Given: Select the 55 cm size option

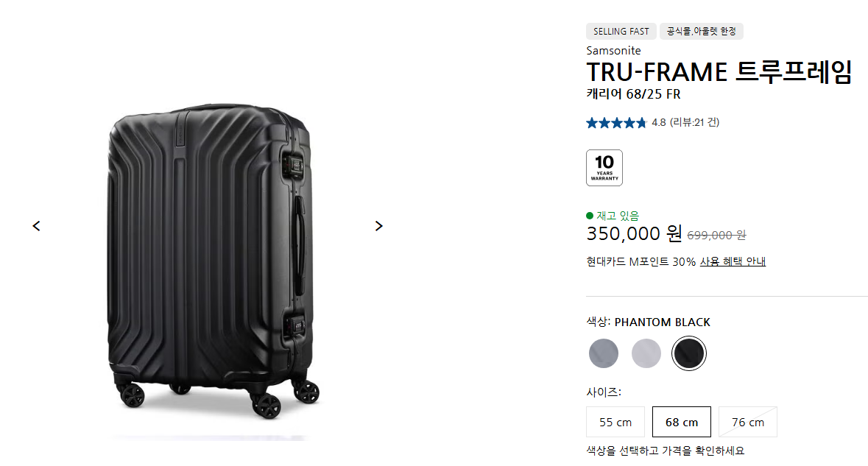Looking at the screenshot, I should (615, 422).
